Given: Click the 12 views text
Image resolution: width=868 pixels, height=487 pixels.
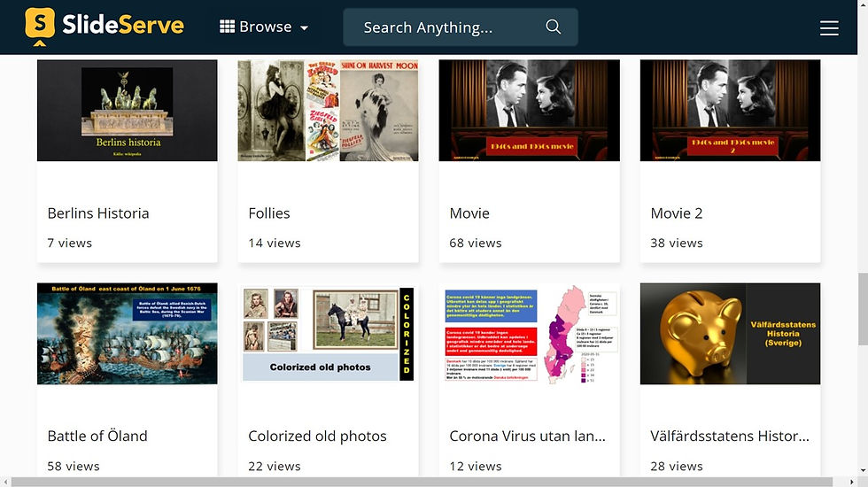Looking at the screenshot, I should (476, 466).
